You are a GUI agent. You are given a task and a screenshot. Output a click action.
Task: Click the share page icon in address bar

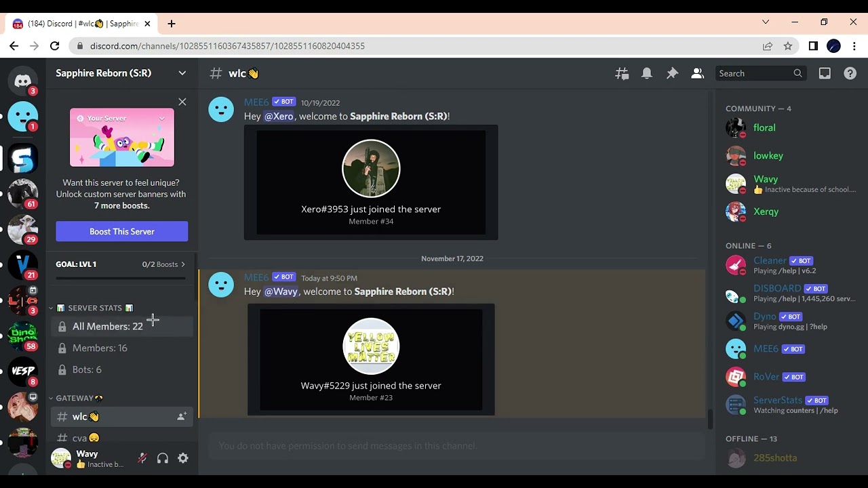pyautogui.click(x=768, y=46)
